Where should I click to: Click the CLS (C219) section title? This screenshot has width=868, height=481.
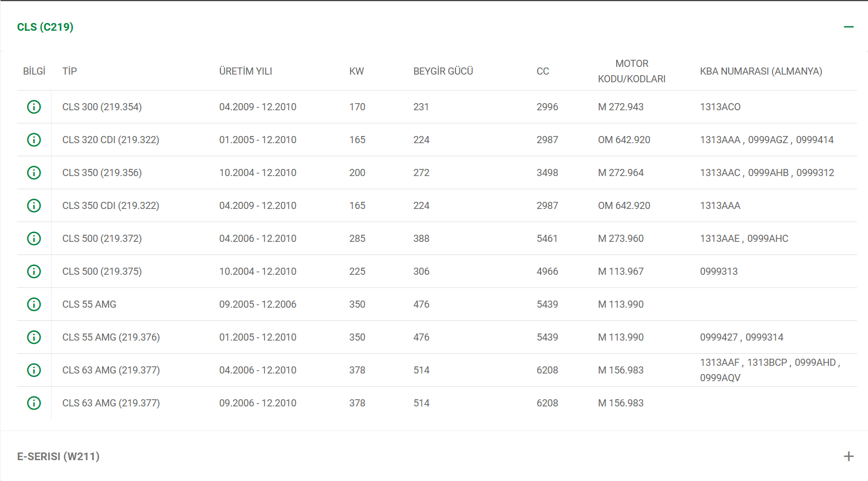(45, 27)
